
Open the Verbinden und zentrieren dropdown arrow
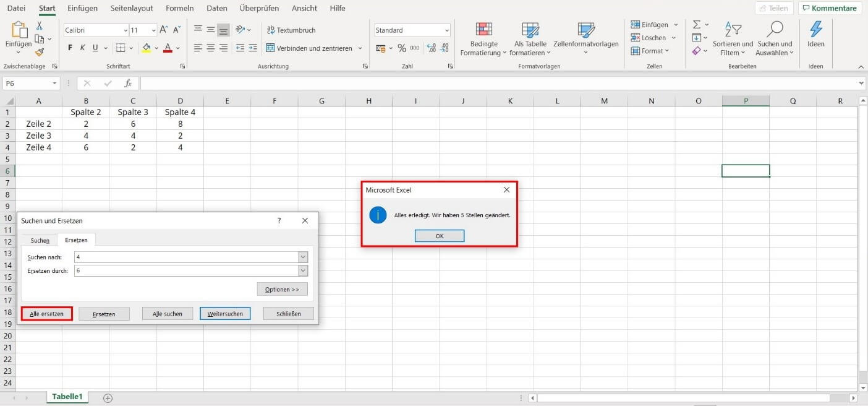click(x=360, y=48)
